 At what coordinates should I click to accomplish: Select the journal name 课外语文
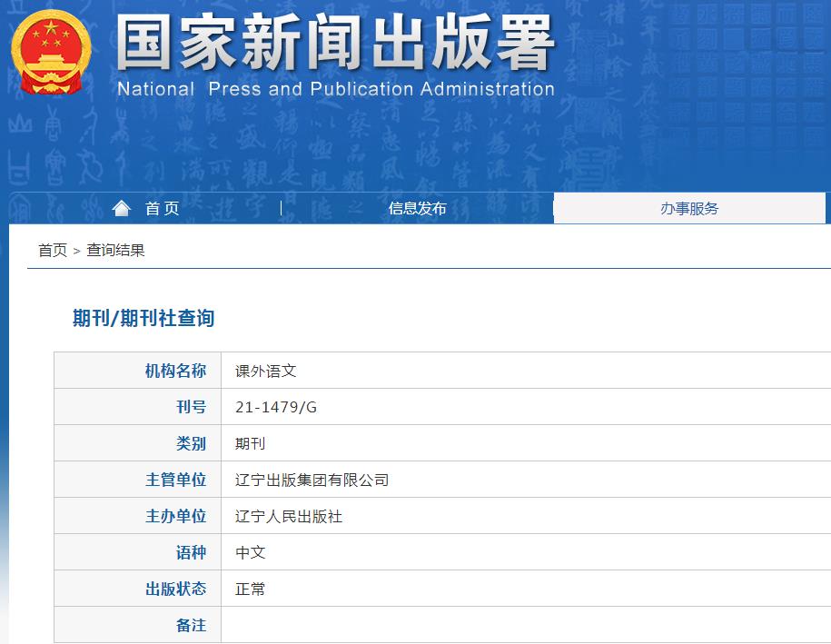click(x=264, y=371)
